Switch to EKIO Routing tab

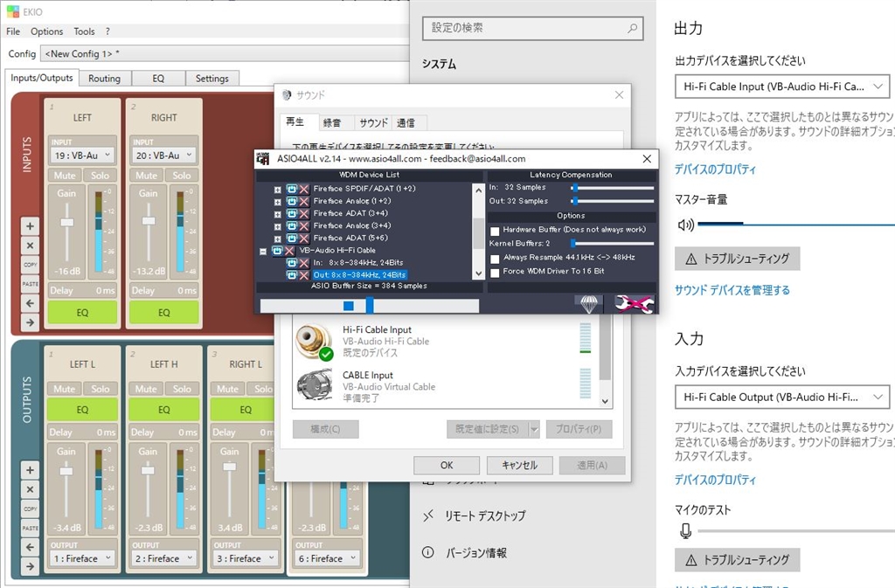coord(105,78)
